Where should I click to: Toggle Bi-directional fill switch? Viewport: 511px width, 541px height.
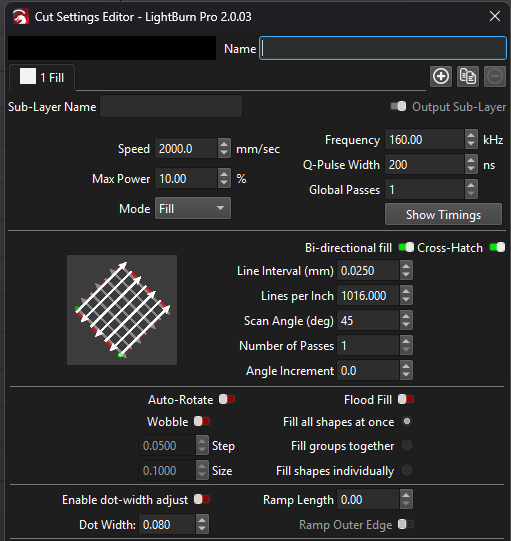point(406,247)
